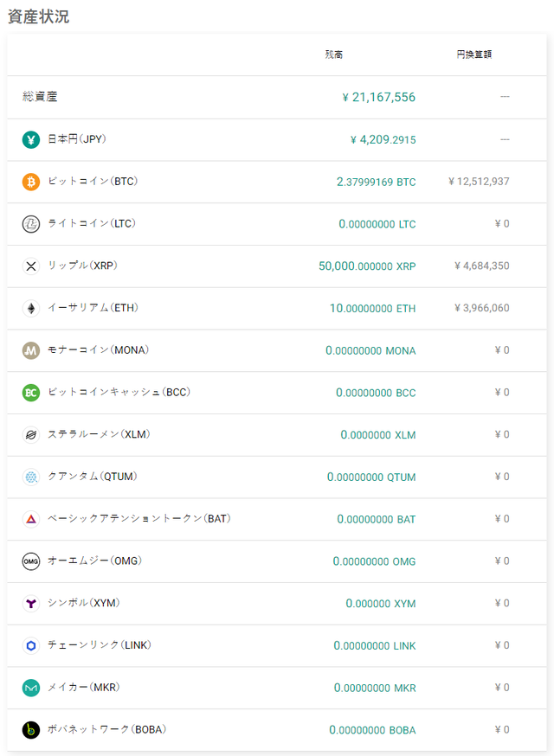The height and width of the screenshot is (756, 554).
Task: Select the ビットコインキャッシュ(BCC) label
Action: (119, 392)
